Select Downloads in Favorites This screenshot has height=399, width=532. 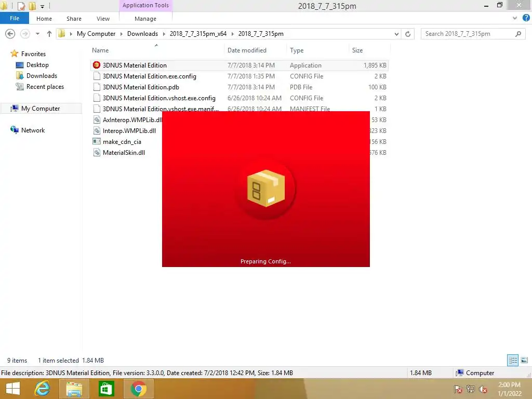pos(42,76)
